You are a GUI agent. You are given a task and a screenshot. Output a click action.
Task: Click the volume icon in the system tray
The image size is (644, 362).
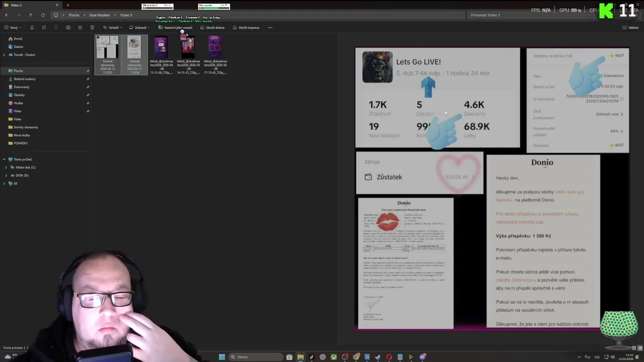click(x=613, y=357)
